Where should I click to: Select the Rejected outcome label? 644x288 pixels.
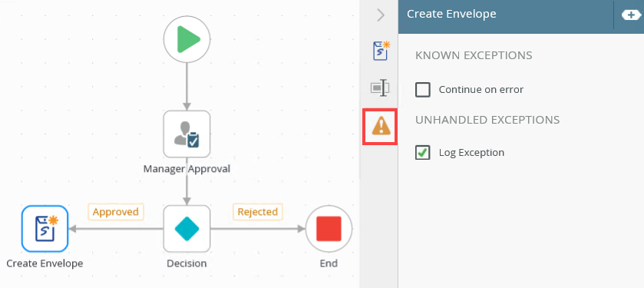pyautogui.click(x=257, y=212)
